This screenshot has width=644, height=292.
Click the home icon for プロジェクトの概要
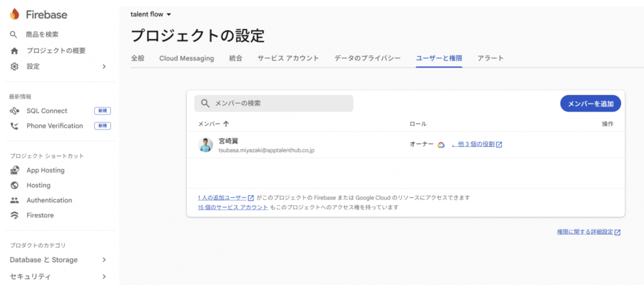(14, 51)
